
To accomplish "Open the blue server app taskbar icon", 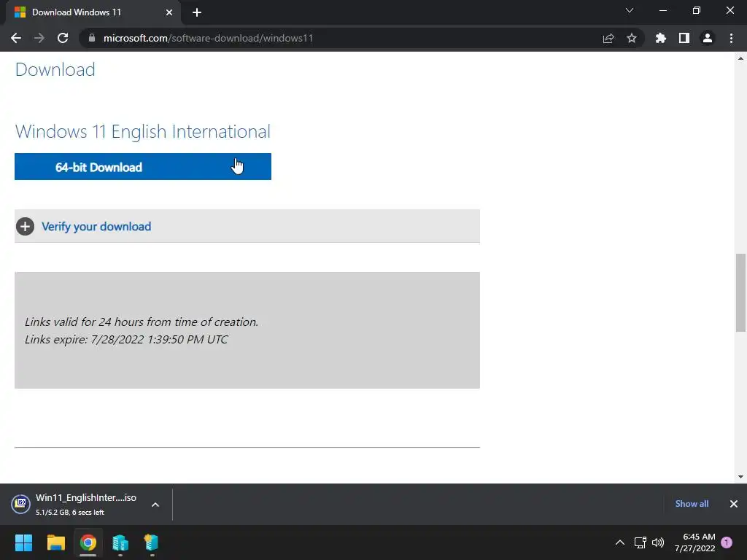I will (120, 542).
